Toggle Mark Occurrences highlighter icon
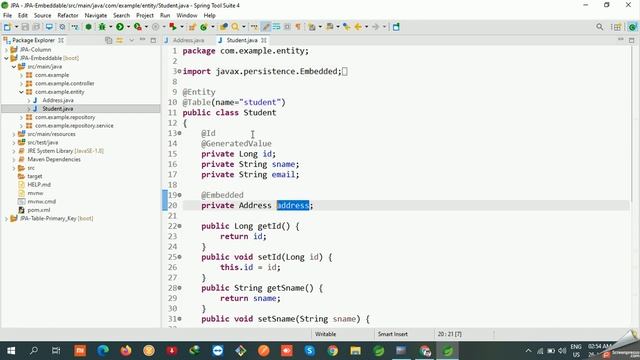Screen dimensions: 640x360 coord(266,27)
